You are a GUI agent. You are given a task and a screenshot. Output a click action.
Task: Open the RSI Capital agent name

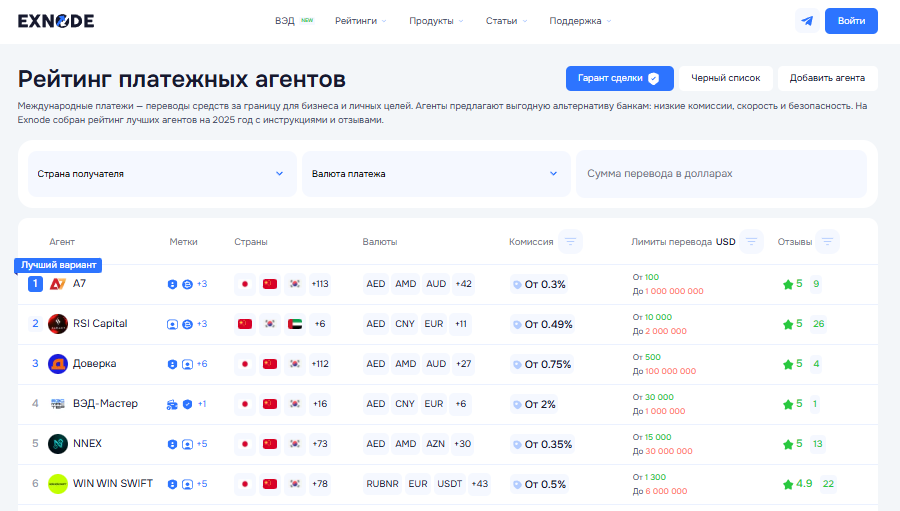coord(100,323)
